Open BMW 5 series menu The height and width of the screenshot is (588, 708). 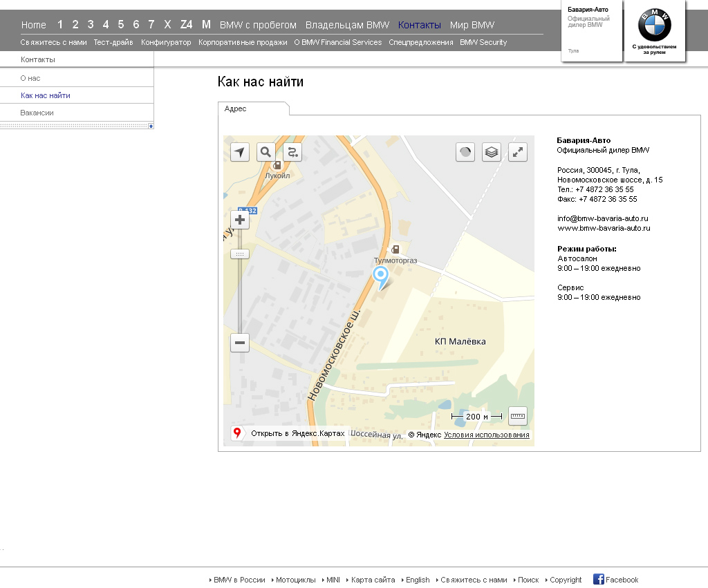click(x=120, y=24)
